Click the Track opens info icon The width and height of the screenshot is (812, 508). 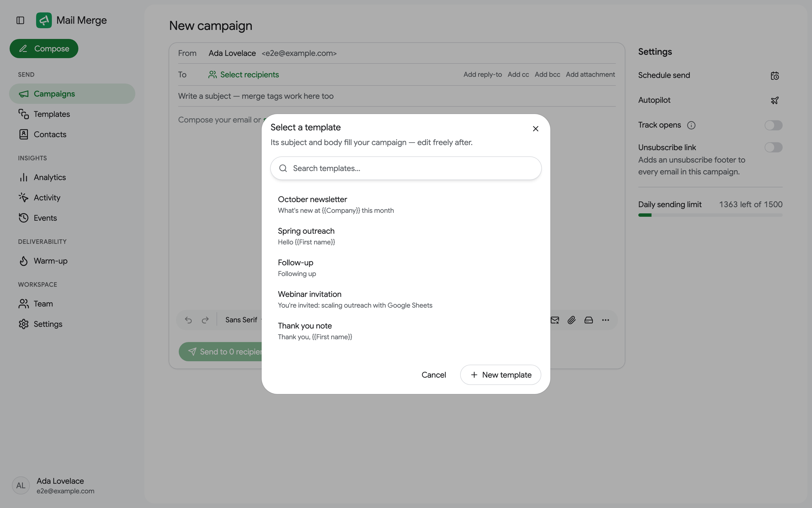691,125
